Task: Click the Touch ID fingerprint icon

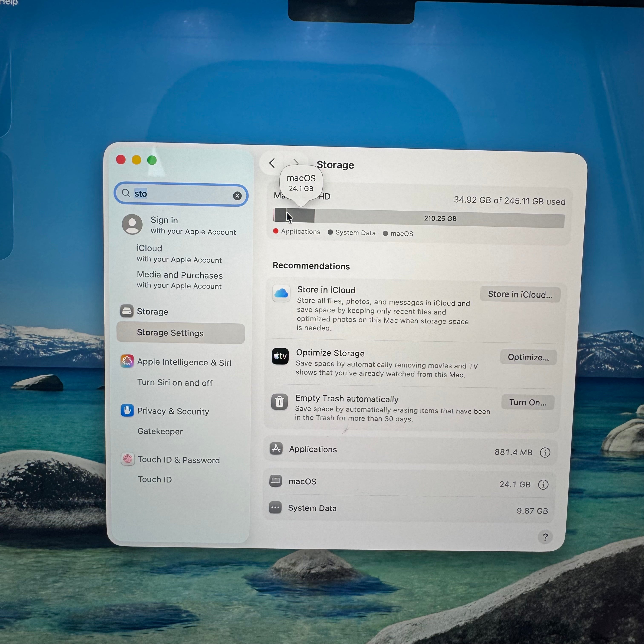Action: [127, 459]
